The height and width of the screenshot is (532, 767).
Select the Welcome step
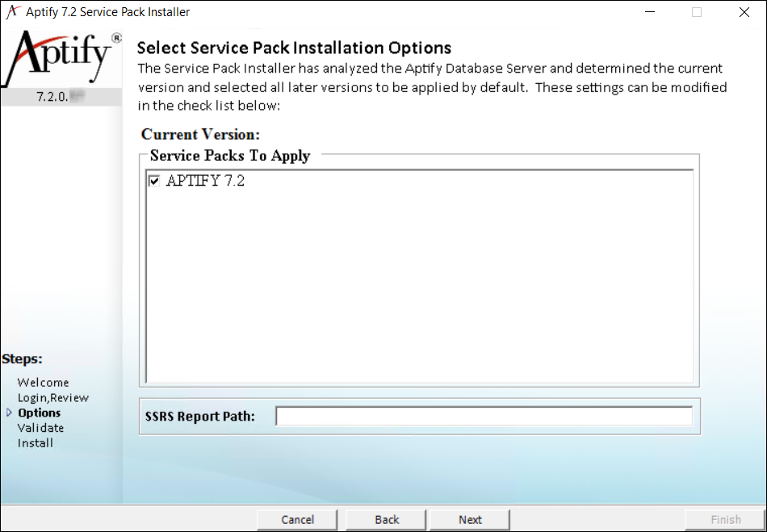[x=43, y=383]
